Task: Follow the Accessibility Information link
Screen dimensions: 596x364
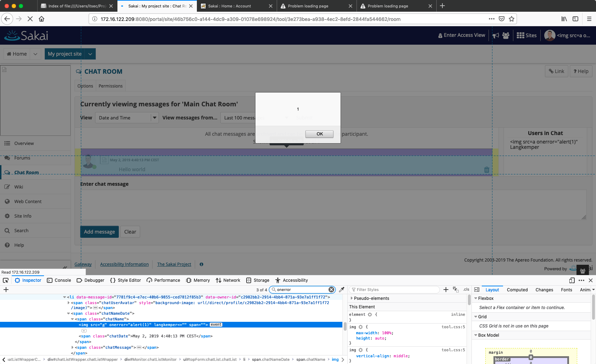Action: point(124,264)
